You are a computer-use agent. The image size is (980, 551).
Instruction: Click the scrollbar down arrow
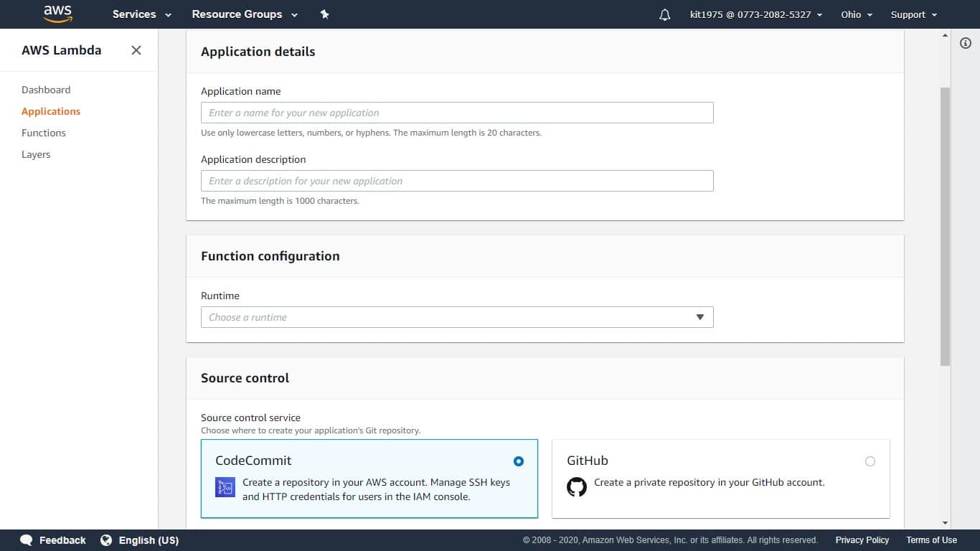(x=945, y=524)
